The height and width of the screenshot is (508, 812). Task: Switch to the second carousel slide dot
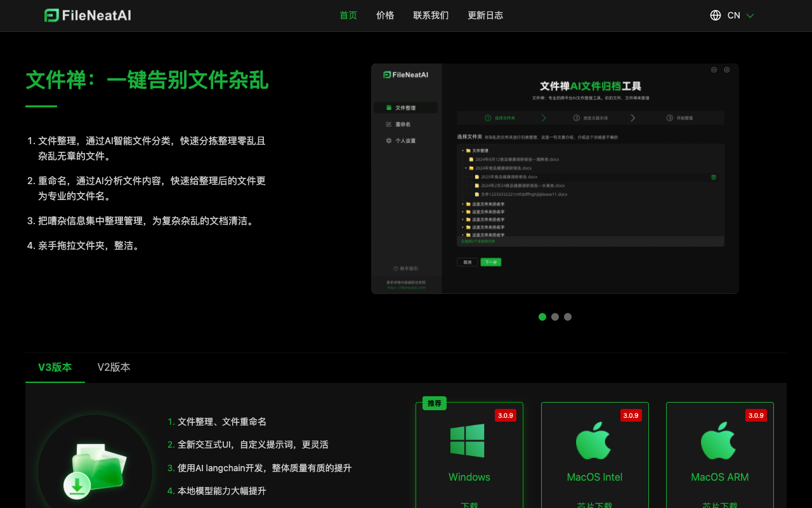pos(555,317)
